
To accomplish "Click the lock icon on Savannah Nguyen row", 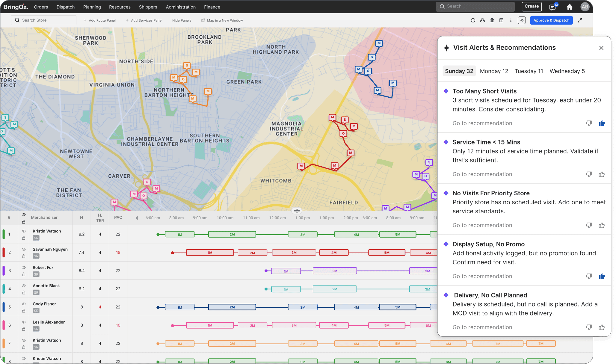I will point(24,256).
